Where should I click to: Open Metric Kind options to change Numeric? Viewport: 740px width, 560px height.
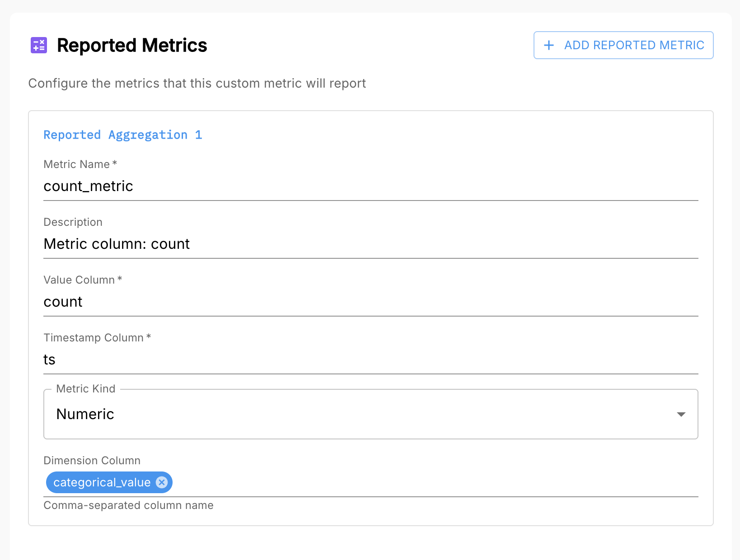(370, 414)
